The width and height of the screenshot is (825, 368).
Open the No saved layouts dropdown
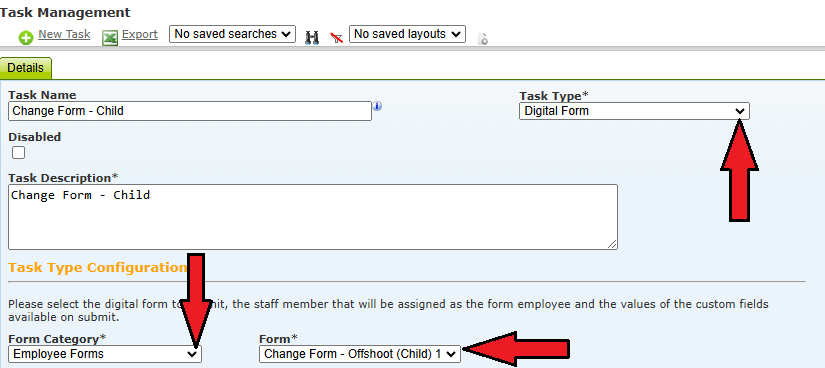407,34
